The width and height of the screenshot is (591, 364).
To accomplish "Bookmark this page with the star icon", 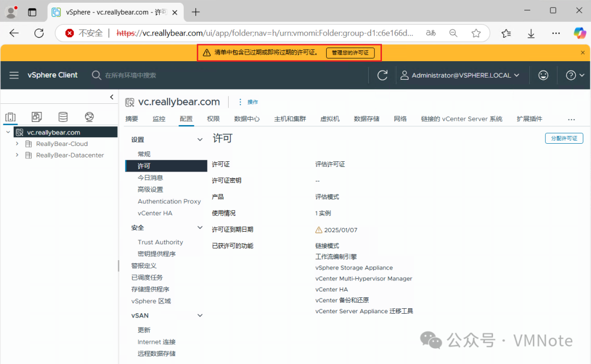I will 476,33.
